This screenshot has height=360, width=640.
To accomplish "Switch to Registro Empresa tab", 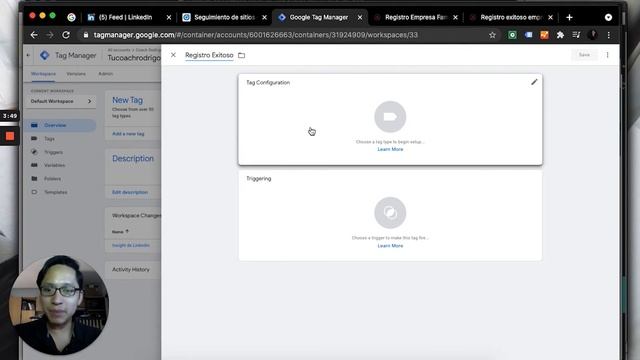I will (x=416, y=17).
